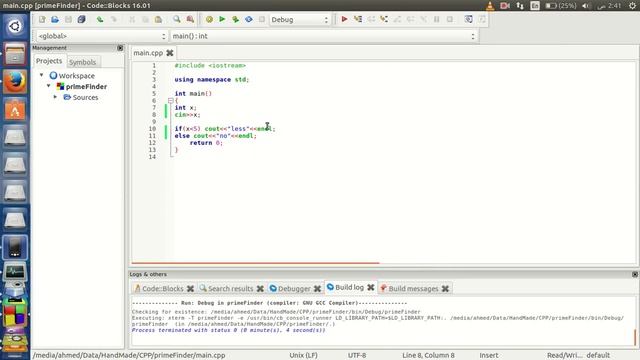Run debugger to cursor

pos(358,19)
